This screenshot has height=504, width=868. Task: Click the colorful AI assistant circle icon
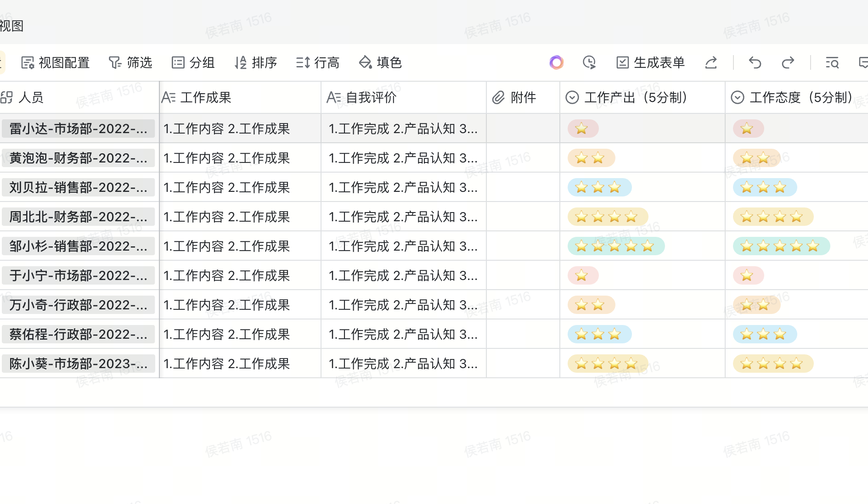pyautogui.click(x=556, y=62)
